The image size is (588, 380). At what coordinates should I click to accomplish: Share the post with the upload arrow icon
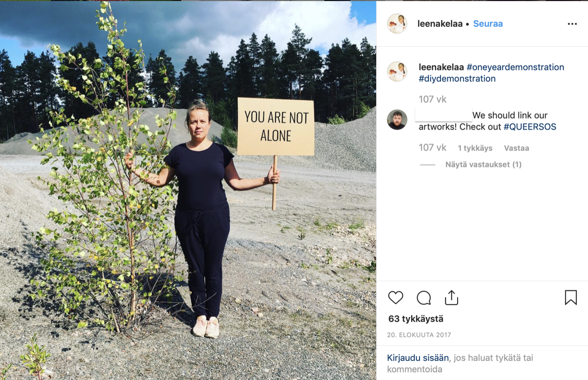(451, 297)
